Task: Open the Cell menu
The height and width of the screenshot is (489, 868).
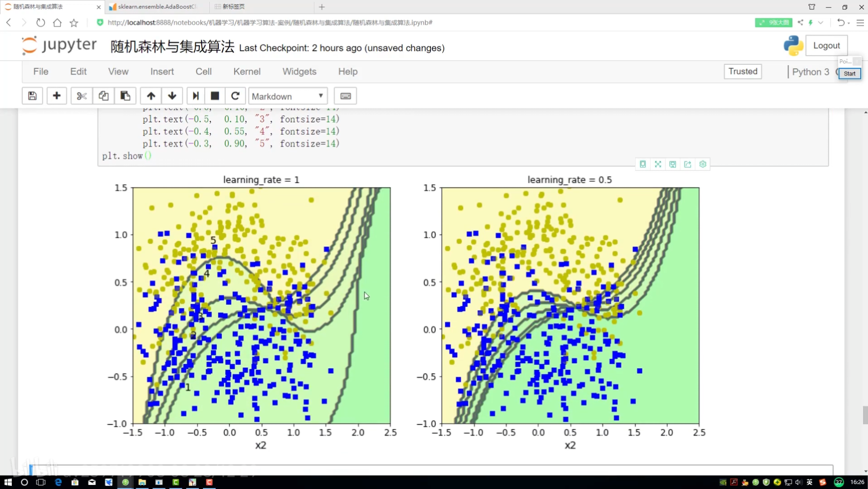Action: tap(203, 72)
